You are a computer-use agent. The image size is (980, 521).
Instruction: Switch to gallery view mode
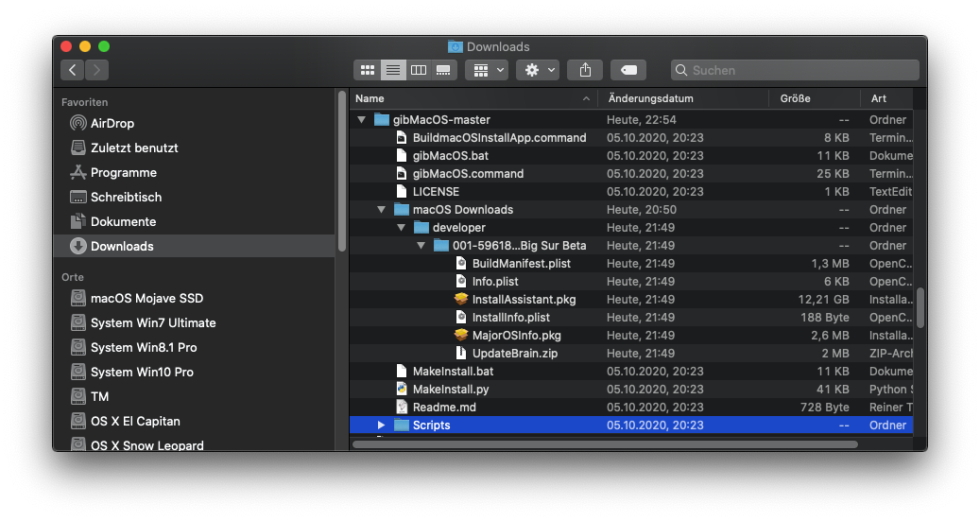pos(443,70)
